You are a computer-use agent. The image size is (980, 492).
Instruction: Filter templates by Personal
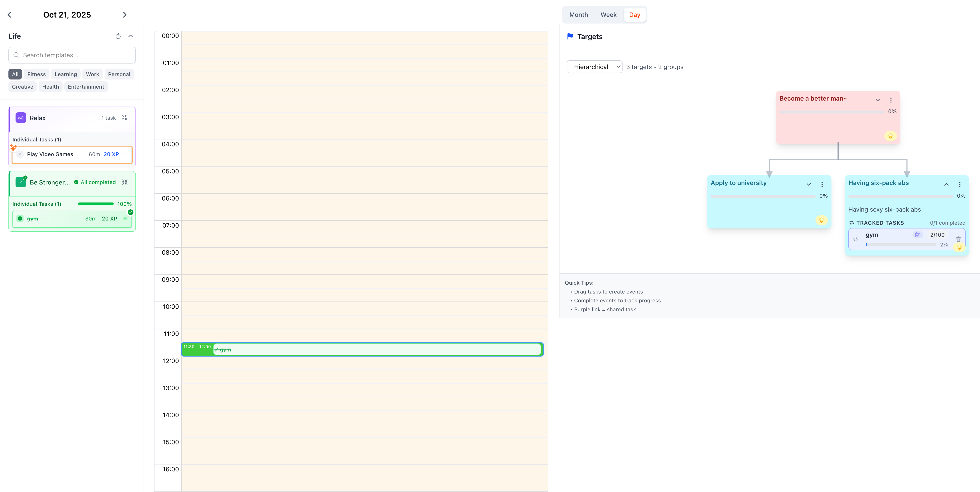click(x=119, y=74)
